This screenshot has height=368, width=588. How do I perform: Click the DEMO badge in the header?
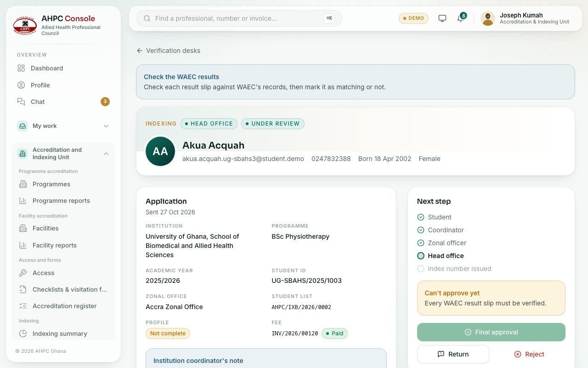(x=413, y=18)
